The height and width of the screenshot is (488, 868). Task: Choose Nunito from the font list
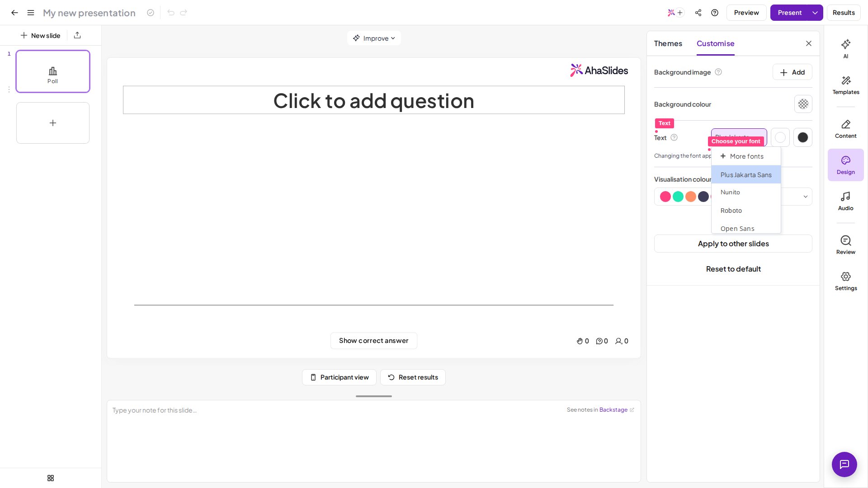tap(746, 192)
